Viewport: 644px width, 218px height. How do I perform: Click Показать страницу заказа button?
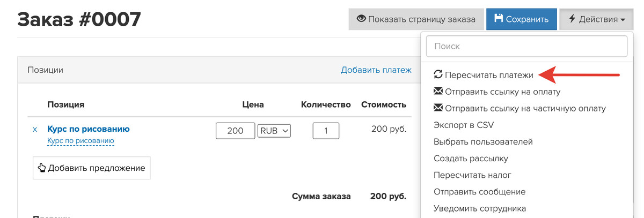click(416, 19)
